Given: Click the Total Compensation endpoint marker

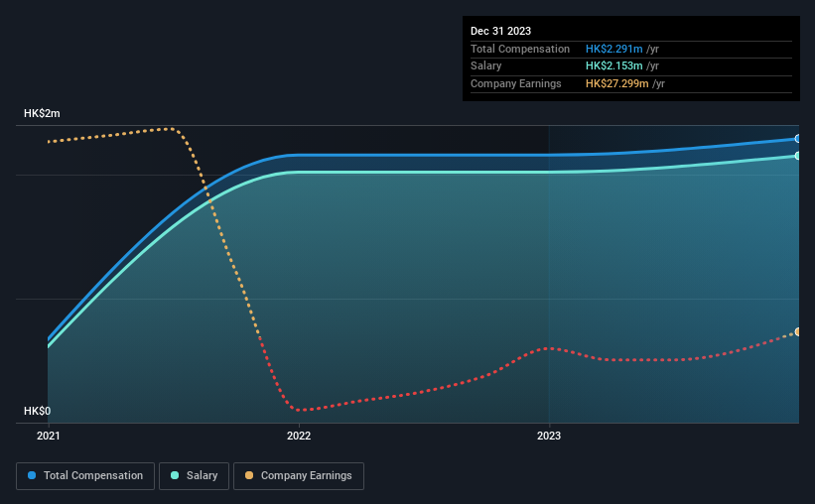Looking at the screenshot, I should (798, 139).
